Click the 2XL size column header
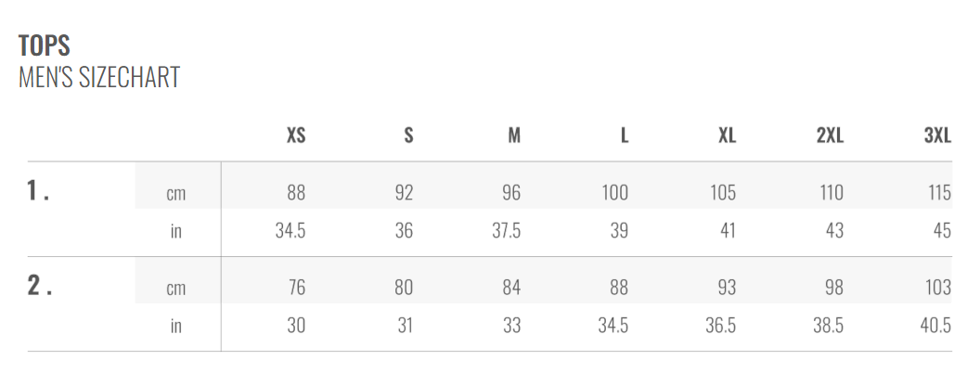The height and width of the screenshot is (386, 980). click(x=830, y=135)
